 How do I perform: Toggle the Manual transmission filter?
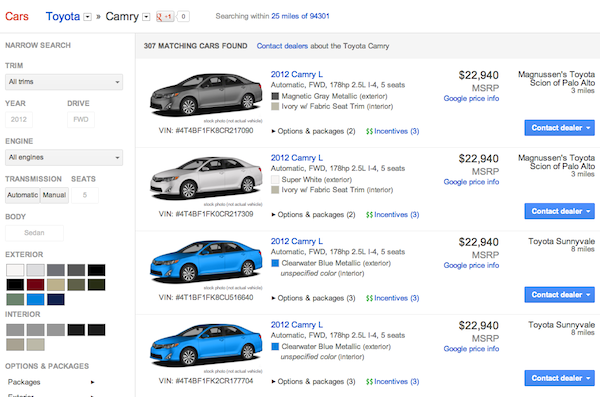click(x=54, y=195)
